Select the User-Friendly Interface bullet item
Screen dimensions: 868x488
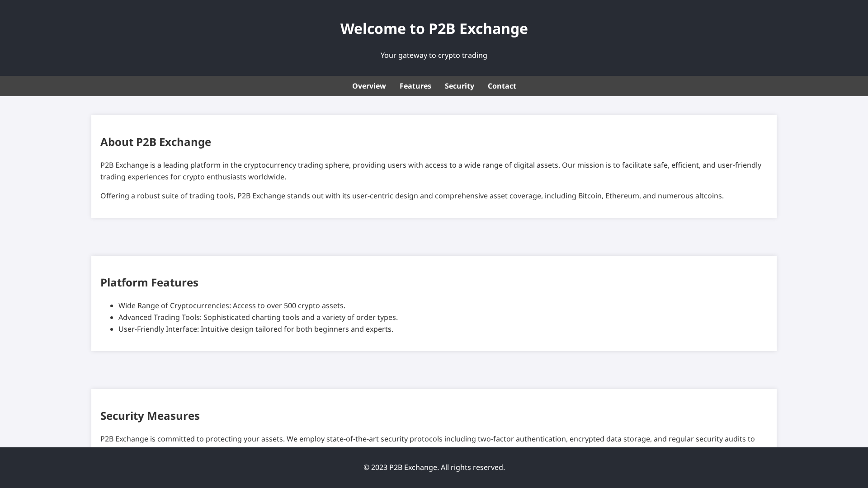(256, 329)
